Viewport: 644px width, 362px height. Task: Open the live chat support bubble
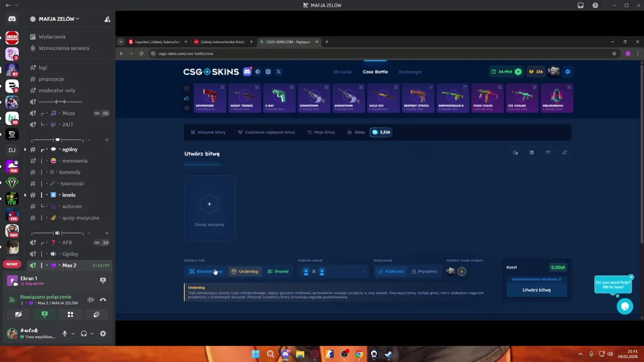point(625,306)
